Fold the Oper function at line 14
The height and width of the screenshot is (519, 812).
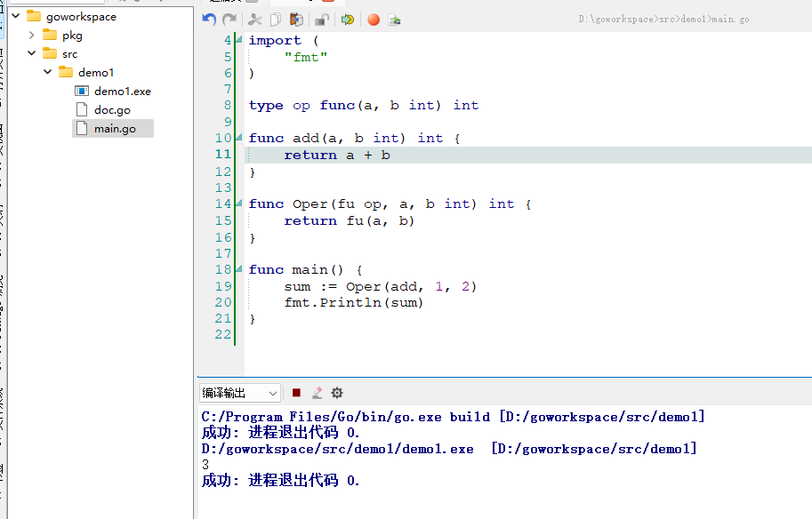[238, 203]
